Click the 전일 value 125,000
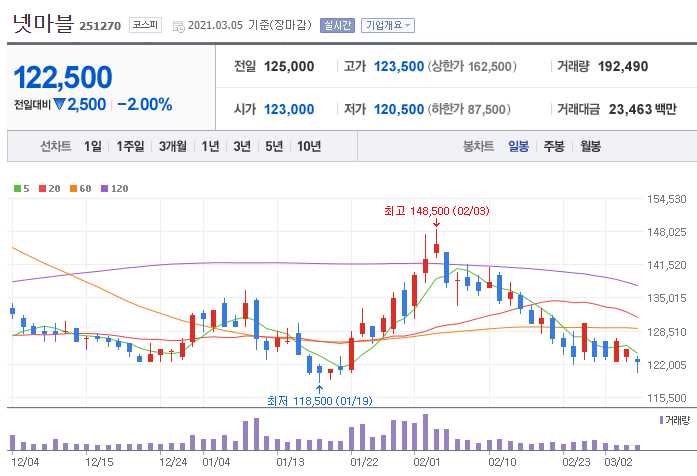Screen dimensions: 697x476 point(289,67)
